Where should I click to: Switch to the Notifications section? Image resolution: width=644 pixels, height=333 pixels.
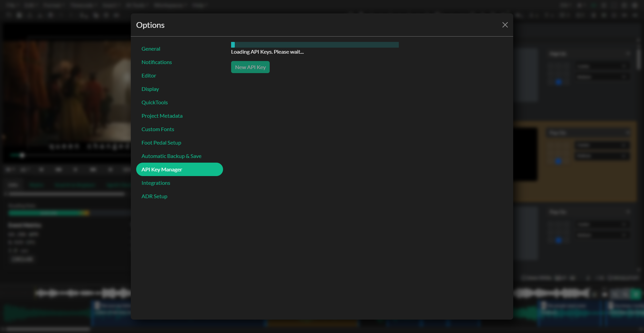click(x=157, y=62)
